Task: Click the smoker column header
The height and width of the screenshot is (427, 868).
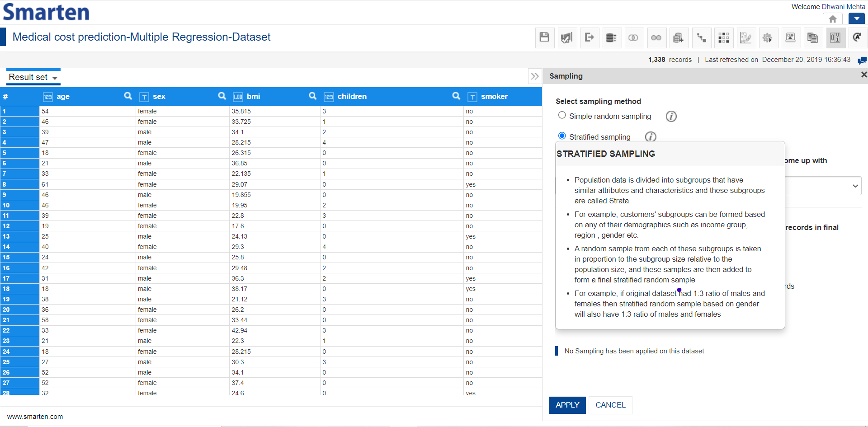Action: [x=494, y=96]
